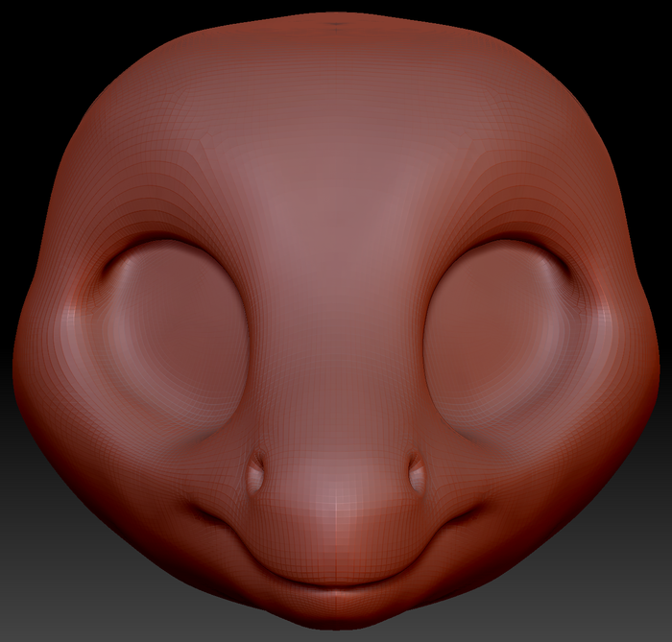The image size is (672, 642).
Task: Click the model's right eye socket
Action: [499, 339]
